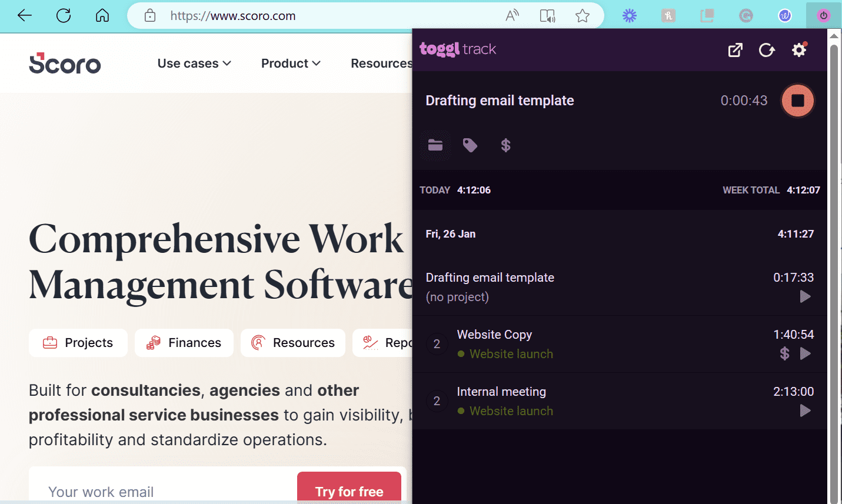The width and height of the screenshot is (842, 504).
Task: Go back in the browser
Action: (25, 16)
